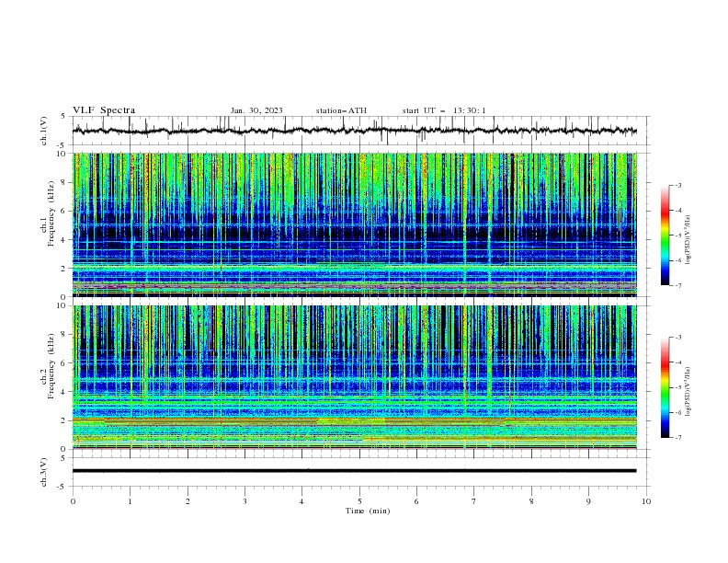Click the time axis tick label '1'
The image size is (728, 563).
click(x=130, y=501)
